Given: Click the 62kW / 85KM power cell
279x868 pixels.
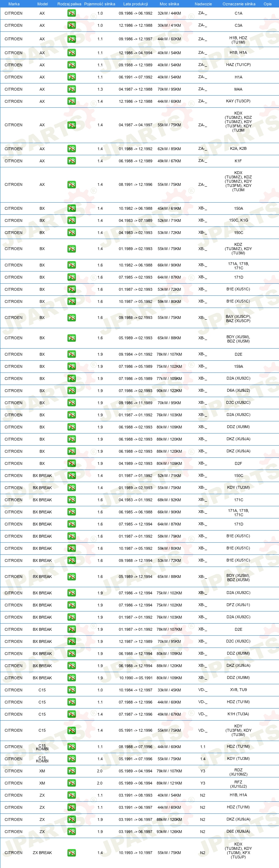Looking at the screenshot, I should coord(169,149).
